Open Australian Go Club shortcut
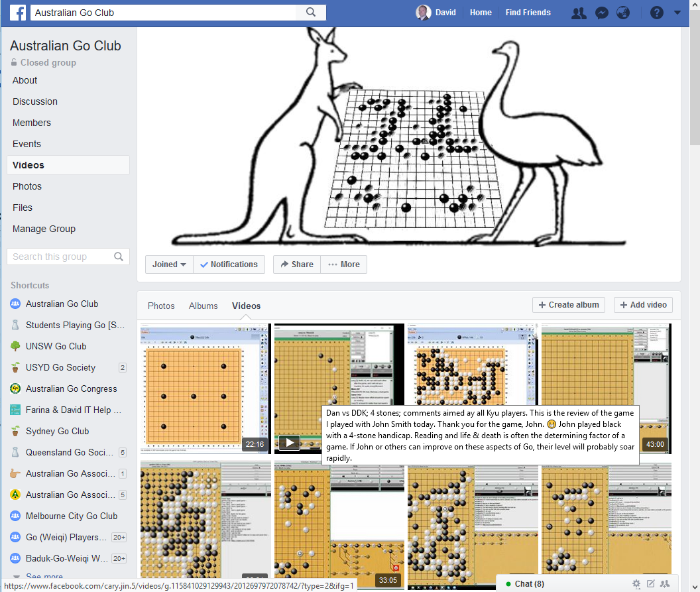Viewport: 700px width, 592px height. pyautogui.click(x=62, y=304)
